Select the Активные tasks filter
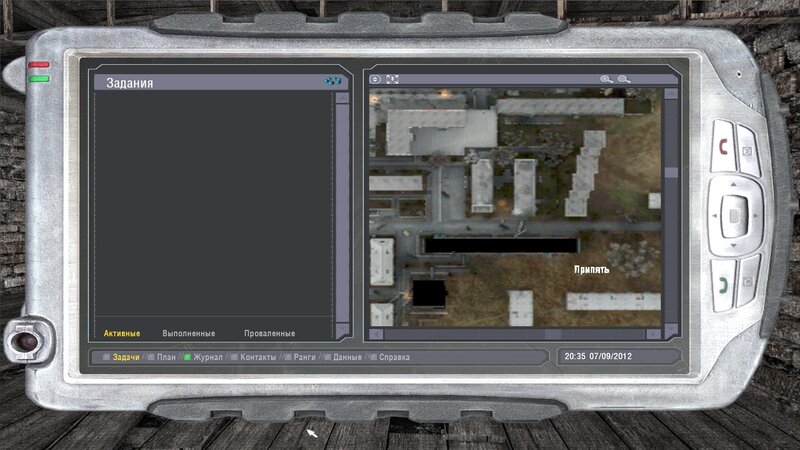 point(122,333)
